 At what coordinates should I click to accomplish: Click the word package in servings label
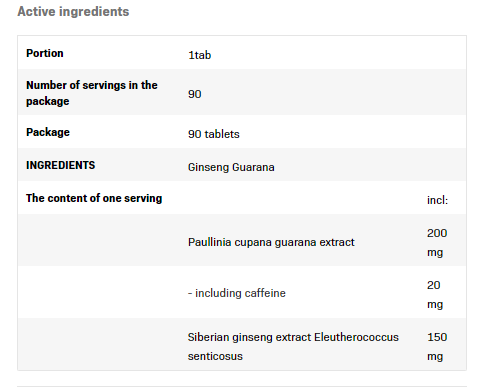click(x=48, y=101)
